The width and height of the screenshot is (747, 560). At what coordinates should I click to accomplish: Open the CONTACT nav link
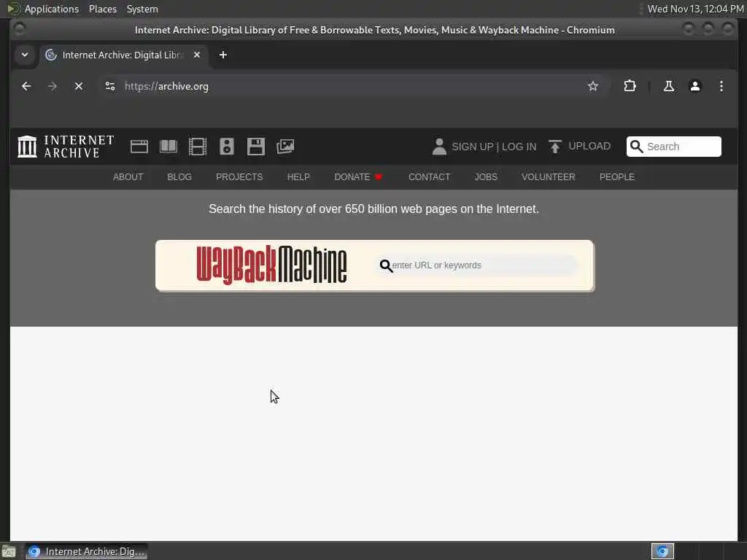(429, 177)
